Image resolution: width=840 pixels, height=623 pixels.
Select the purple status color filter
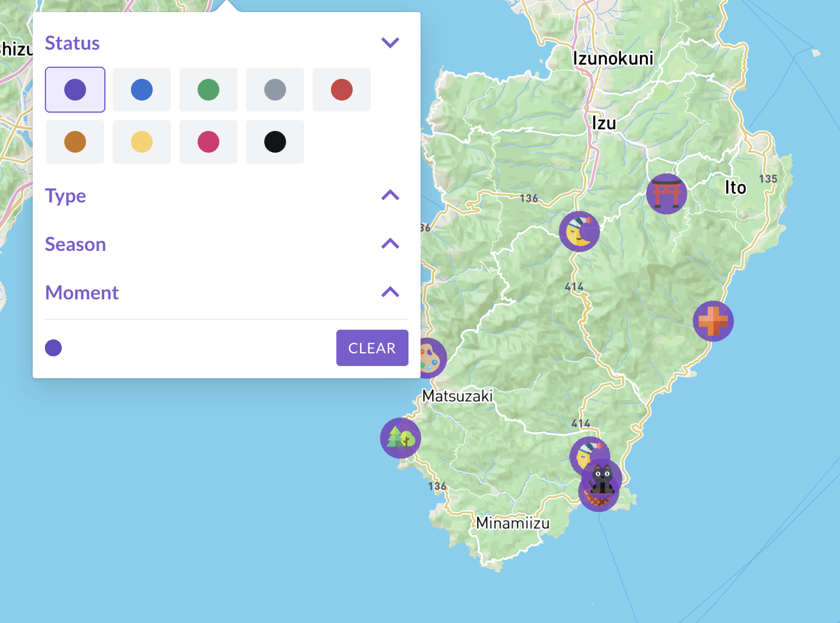75,90
